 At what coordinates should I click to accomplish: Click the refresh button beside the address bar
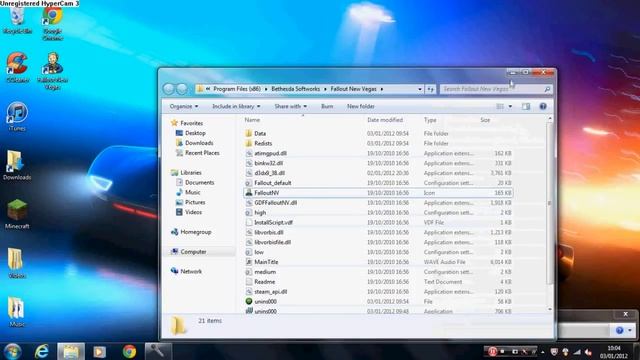tap(431, 89)
